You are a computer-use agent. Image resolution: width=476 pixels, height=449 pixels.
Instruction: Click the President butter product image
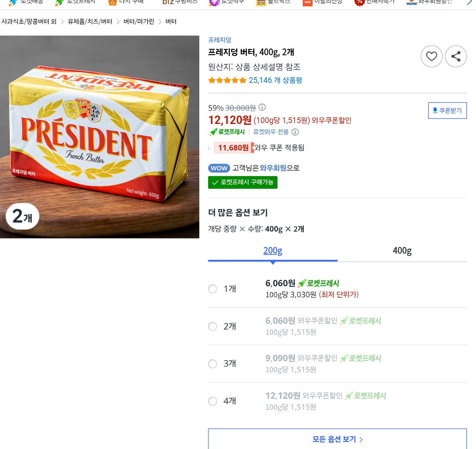100,137
